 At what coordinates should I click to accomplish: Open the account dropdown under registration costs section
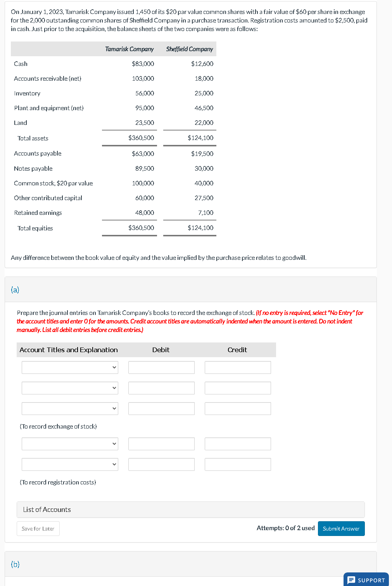(x=70, y=444)
